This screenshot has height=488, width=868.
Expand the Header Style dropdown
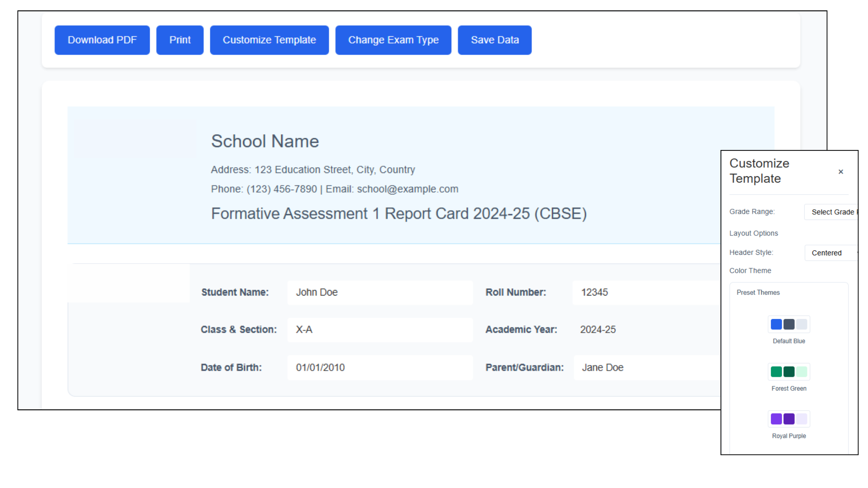click(x=831, y=253)
